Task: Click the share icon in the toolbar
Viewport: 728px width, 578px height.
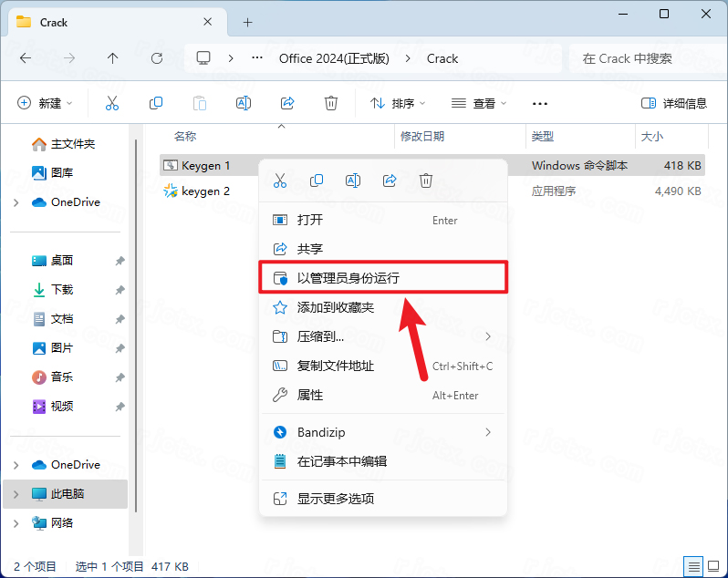Action: 287,103
